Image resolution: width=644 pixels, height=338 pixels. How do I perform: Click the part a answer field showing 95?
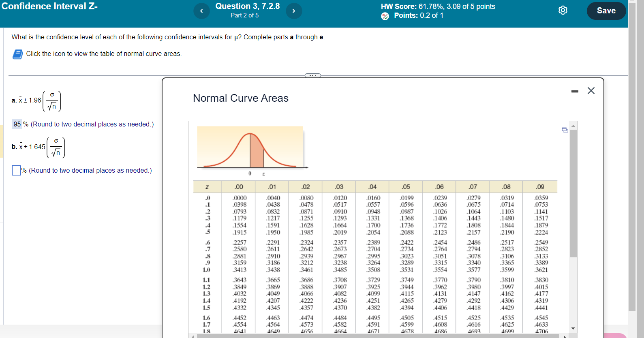(x=17, y=124)
